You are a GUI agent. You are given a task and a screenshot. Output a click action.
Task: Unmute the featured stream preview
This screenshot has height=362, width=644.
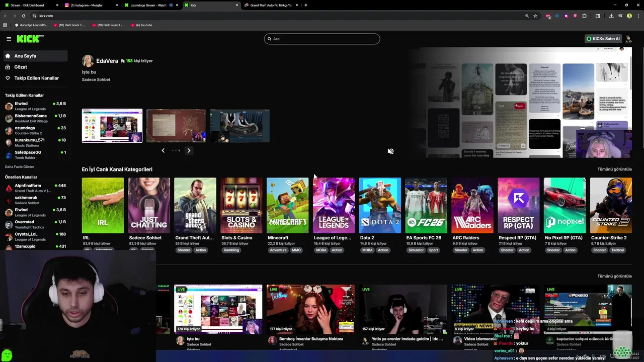(x=390, y=151)
